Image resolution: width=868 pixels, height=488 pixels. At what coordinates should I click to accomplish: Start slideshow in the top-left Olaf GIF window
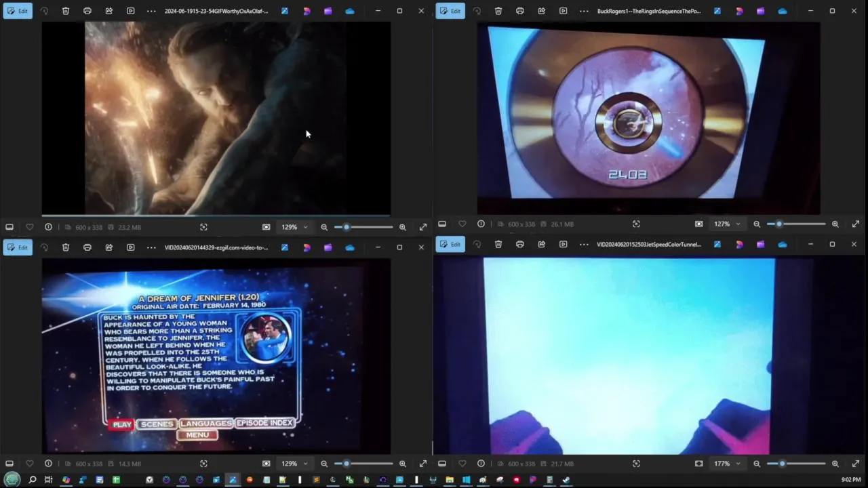point(131,11)
